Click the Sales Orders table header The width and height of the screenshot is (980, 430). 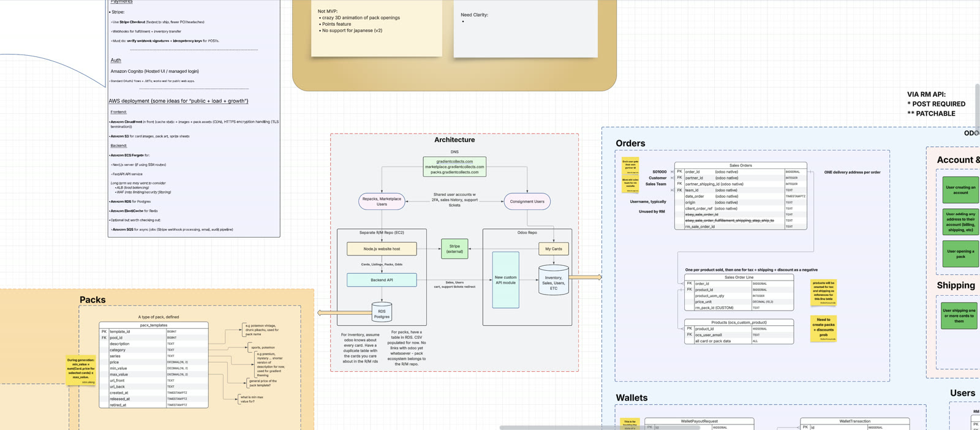pyautogui.click(x=741, y=165)
